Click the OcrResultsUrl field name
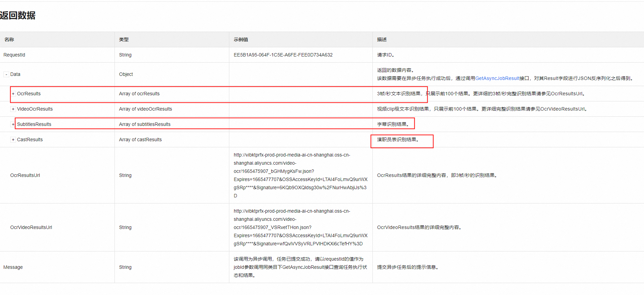 pyautogui.click(x=25, y=175)
